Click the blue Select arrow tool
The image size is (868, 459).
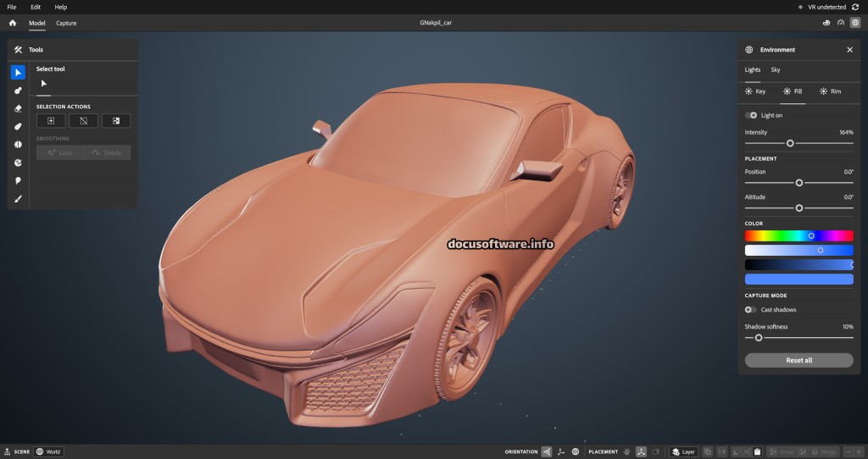pos(18,72)
